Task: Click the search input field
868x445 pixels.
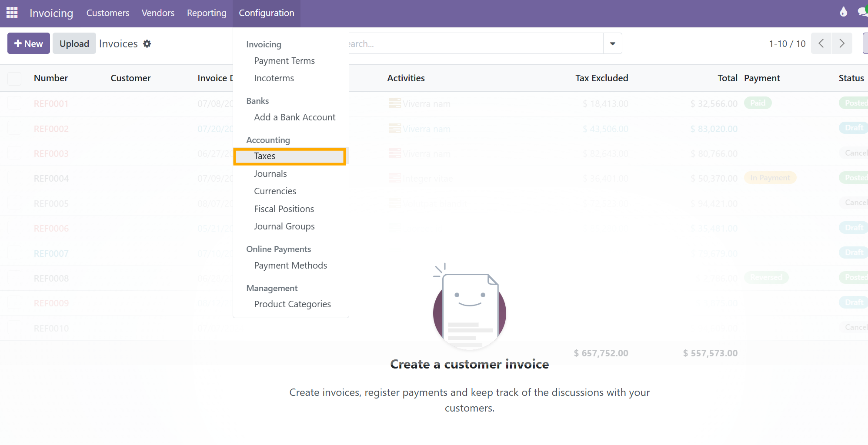Action: click(x=474, y=43)
